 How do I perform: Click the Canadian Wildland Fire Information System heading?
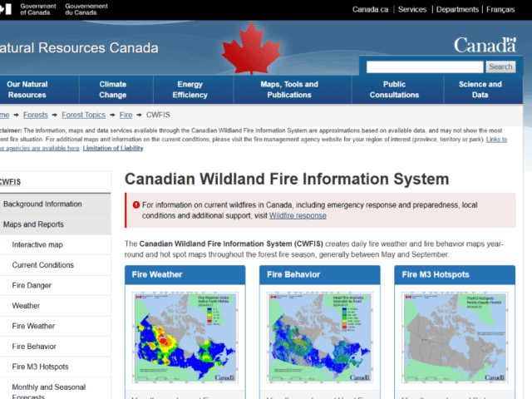287,180
